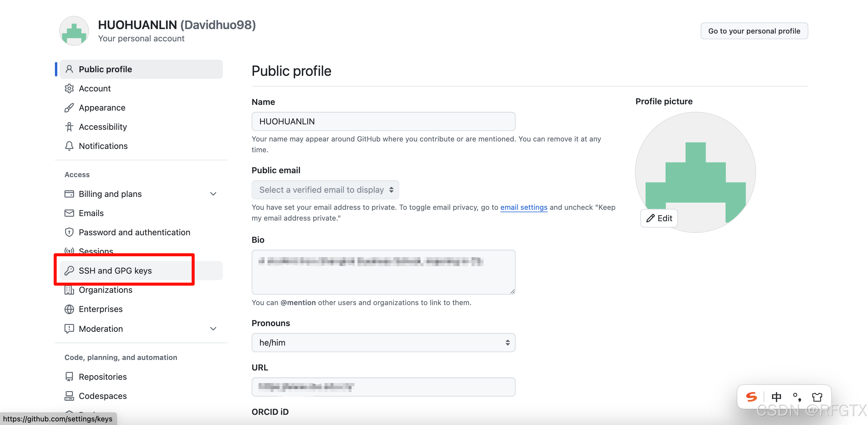The width and height of the screenshot is (868, 425).
Task: Open the Public email dropdown
Action: coord(325,190)
